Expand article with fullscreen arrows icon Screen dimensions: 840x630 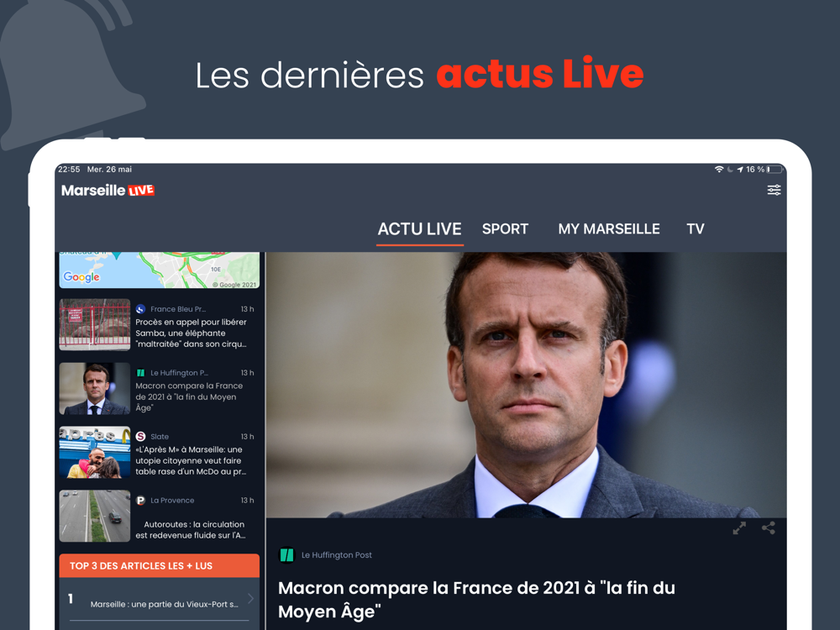coord(739,528)
